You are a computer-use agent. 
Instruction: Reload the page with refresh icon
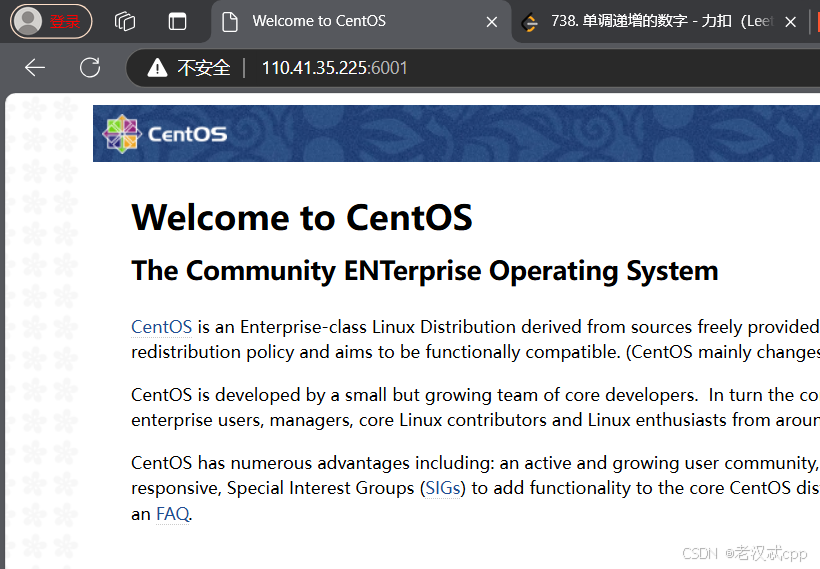pyautogui.click(x=90, y=67)
